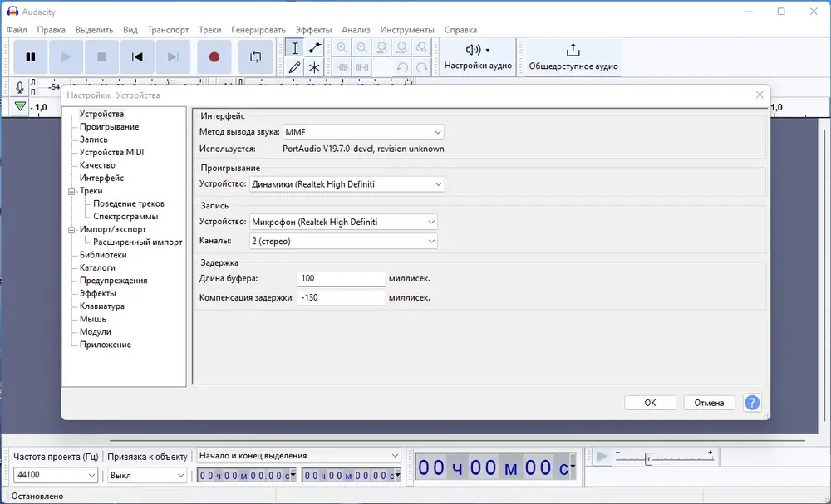This screenshot has width=831, height=504.
Task: Select the Multi-tool asterisk icon
Action: tap(314, 67)
